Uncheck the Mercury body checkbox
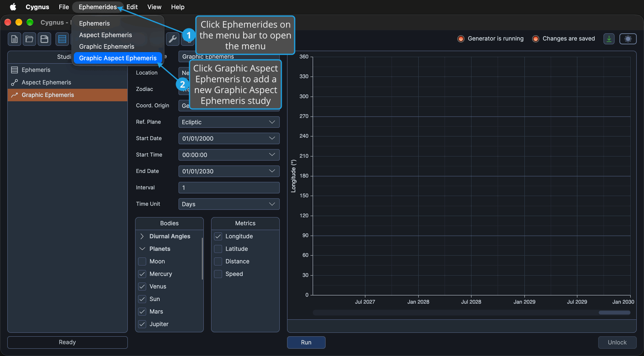 click(x=142, y=274)
